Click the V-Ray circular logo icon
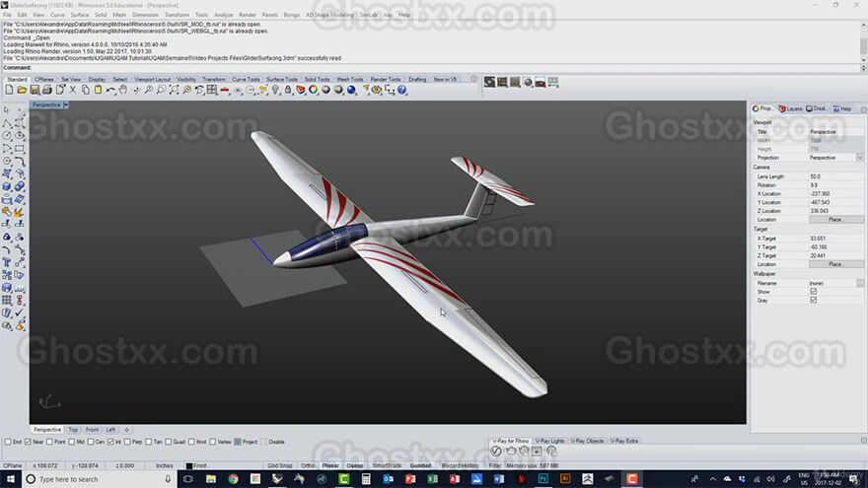Screen dimensions: 868x488 (x=496, y=452)
